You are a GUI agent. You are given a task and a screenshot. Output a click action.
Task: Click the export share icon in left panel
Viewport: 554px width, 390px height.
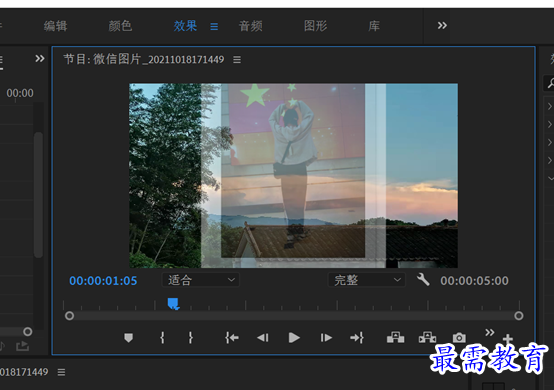pos(22,346)
